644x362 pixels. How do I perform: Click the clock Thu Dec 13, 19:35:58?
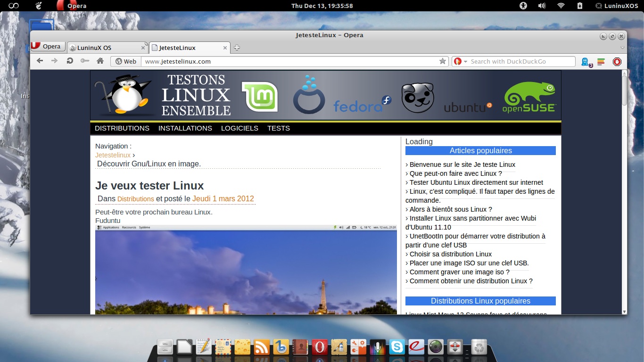click(x=322, y=6)
